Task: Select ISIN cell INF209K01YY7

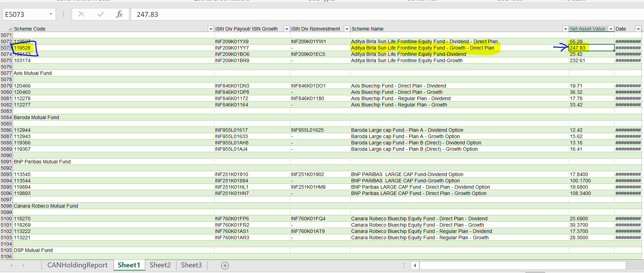Action: (252, 48)
